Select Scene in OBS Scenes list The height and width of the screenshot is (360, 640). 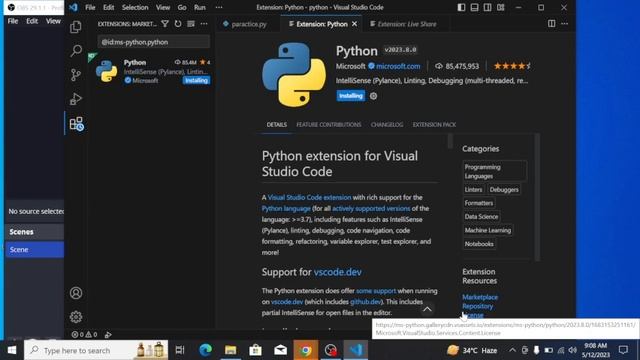coord(35,249)
